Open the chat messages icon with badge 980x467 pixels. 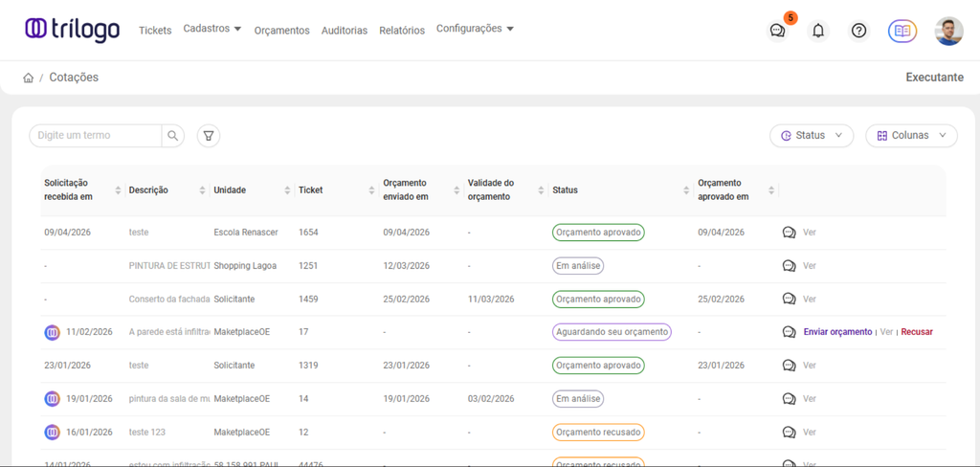coord(778,31)
